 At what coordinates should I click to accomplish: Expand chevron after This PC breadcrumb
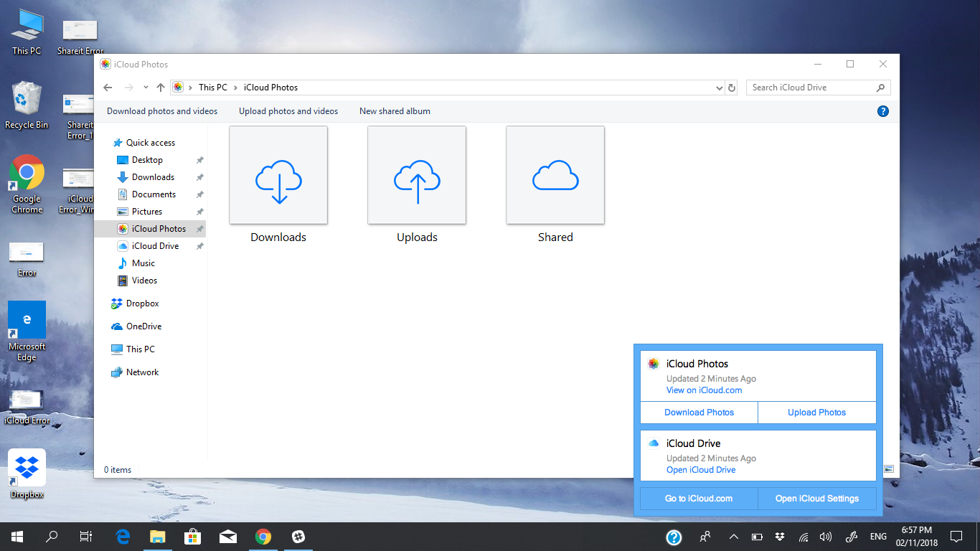coord(235,88)
